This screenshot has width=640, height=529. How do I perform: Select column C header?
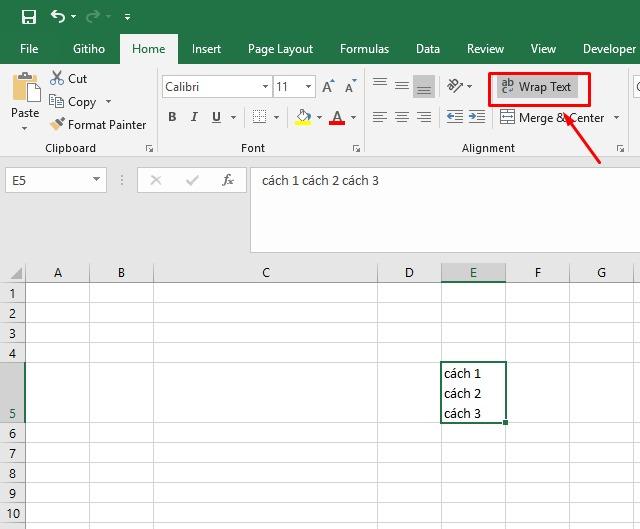pos(266,273)
